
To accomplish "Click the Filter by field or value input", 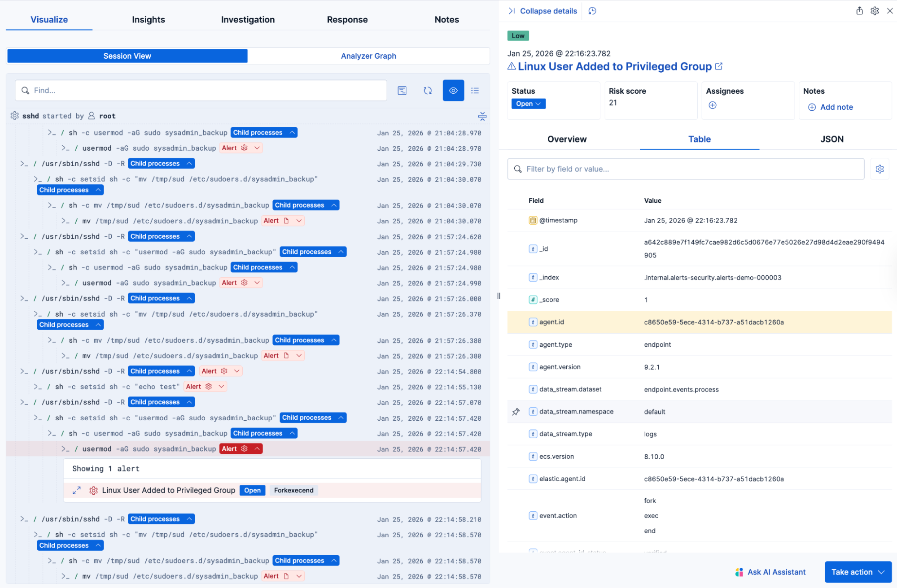I will 686,169.
